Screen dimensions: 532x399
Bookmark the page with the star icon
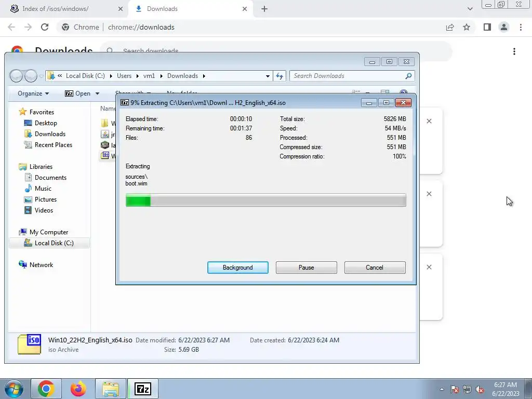(467, 27)
